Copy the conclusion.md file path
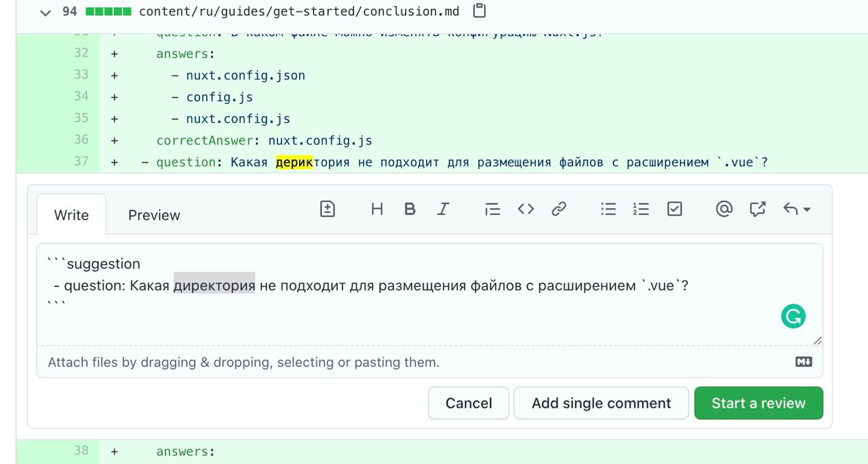 [479, 11]
